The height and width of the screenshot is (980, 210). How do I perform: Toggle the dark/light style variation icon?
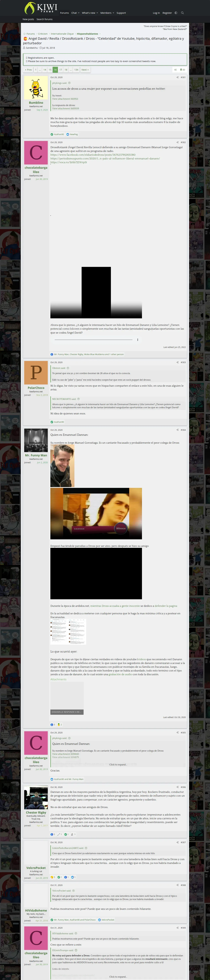(176, 13)
